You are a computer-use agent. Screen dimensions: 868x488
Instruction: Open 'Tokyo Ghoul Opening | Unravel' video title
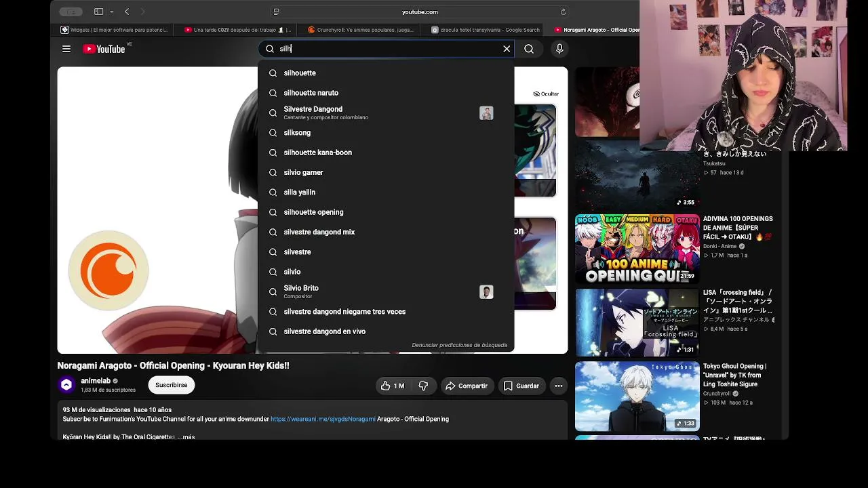click(x=735, y=375)
